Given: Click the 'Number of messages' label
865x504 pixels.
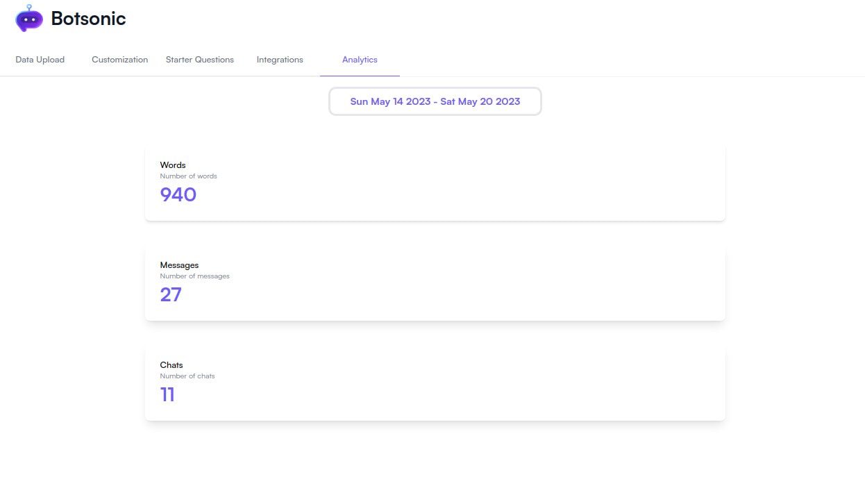Looking at the screenshot, I should 195,276.
